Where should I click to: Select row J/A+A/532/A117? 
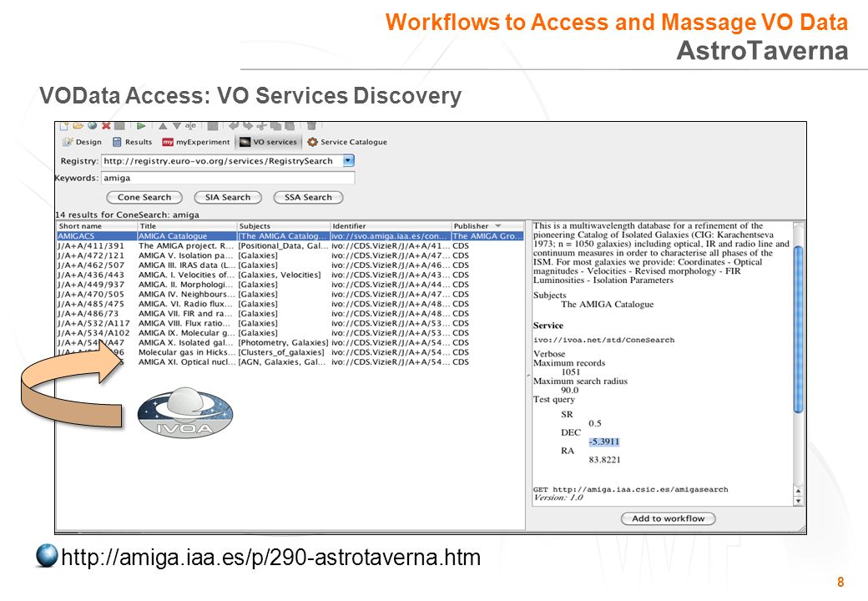[x=290, y=323]
